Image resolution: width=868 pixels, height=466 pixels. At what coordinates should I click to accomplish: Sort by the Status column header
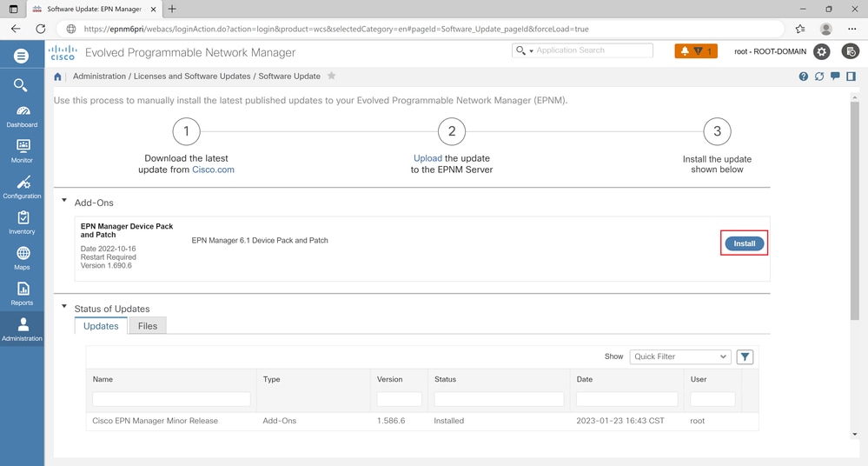[x=445, y=380]
